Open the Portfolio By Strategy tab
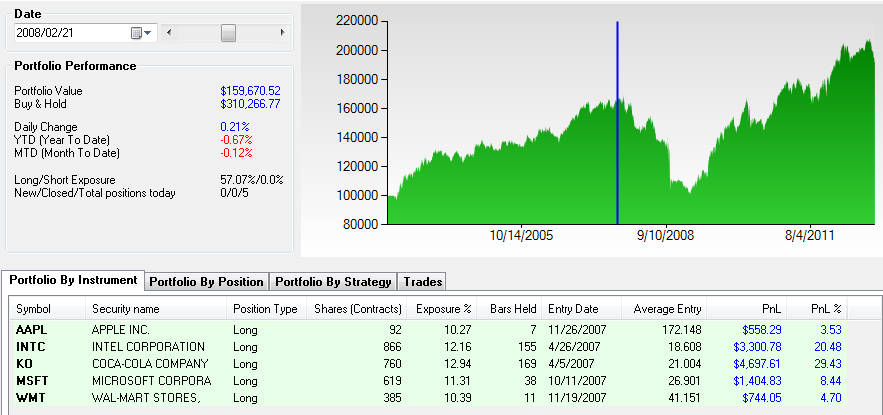This screenshot has height=415, width=883. click(334, 282)
